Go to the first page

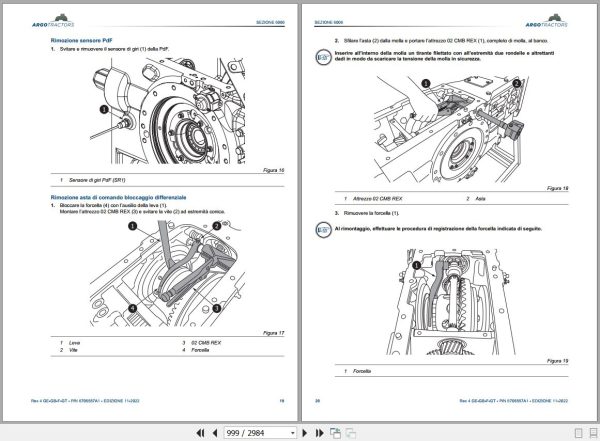pyautogui.click(x=200, y=433)
